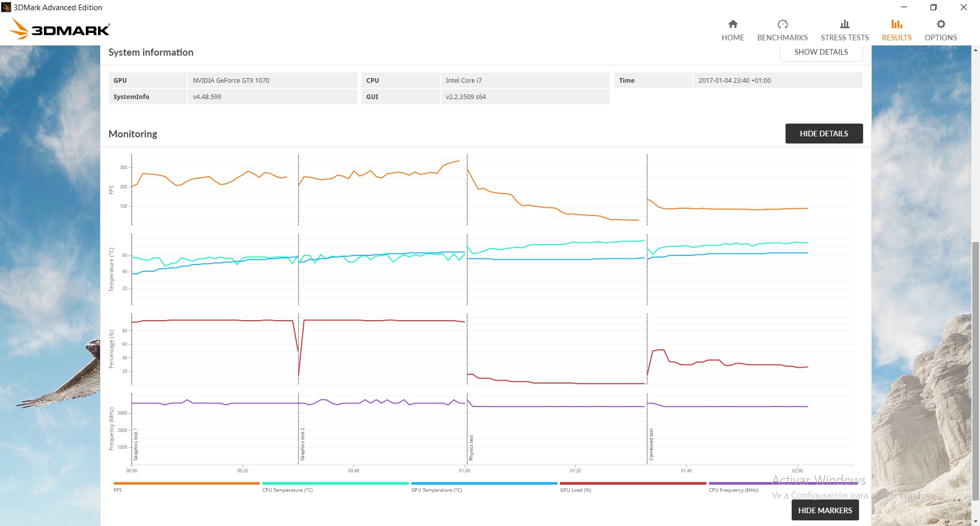
Task: Select the BENCHMARKS tab label
Action: click(x=782, y=38)
